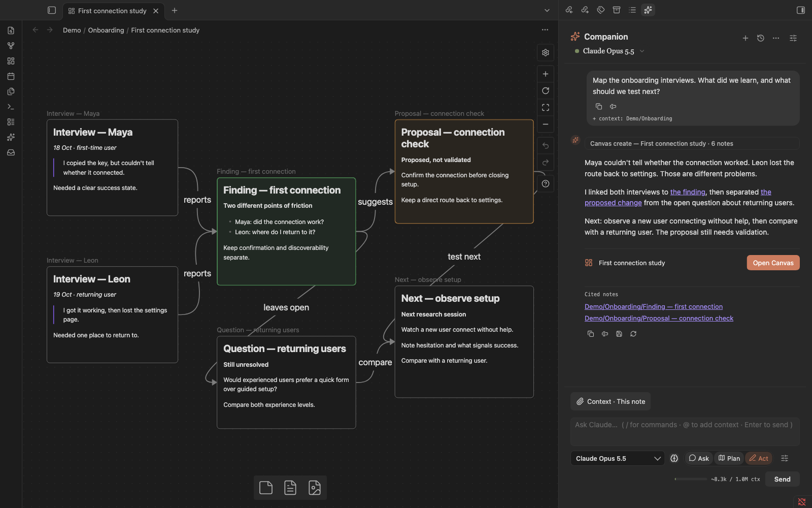
Task: Open cited note Finding — first connection
Action: coord(654,307)
